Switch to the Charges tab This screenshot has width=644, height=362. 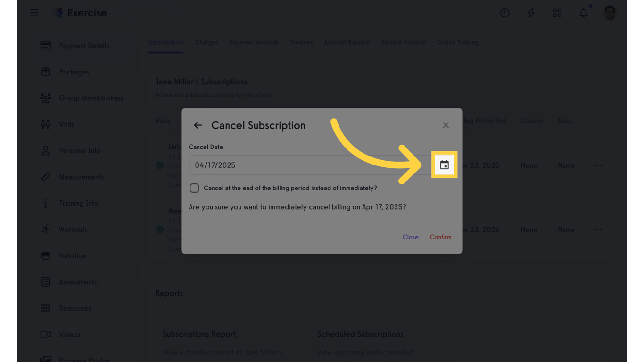[x=206, y=42]
